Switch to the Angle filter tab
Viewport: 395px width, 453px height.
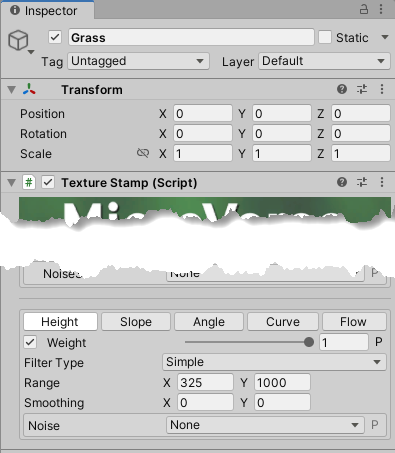click(x=209, y=322)
